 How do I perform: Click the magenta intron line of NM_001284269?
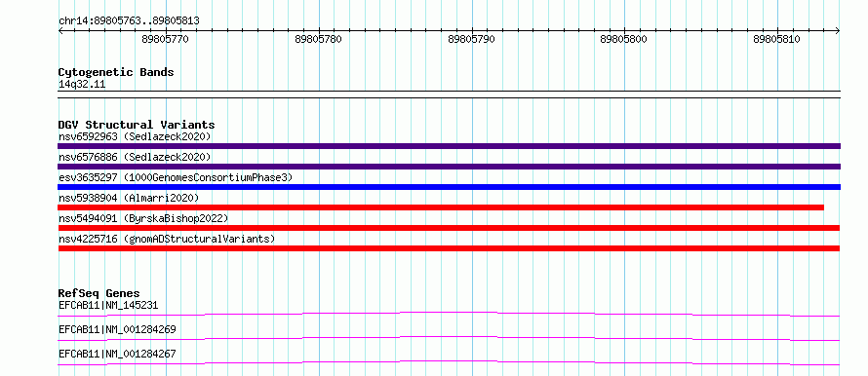click(x=449, y=338)
